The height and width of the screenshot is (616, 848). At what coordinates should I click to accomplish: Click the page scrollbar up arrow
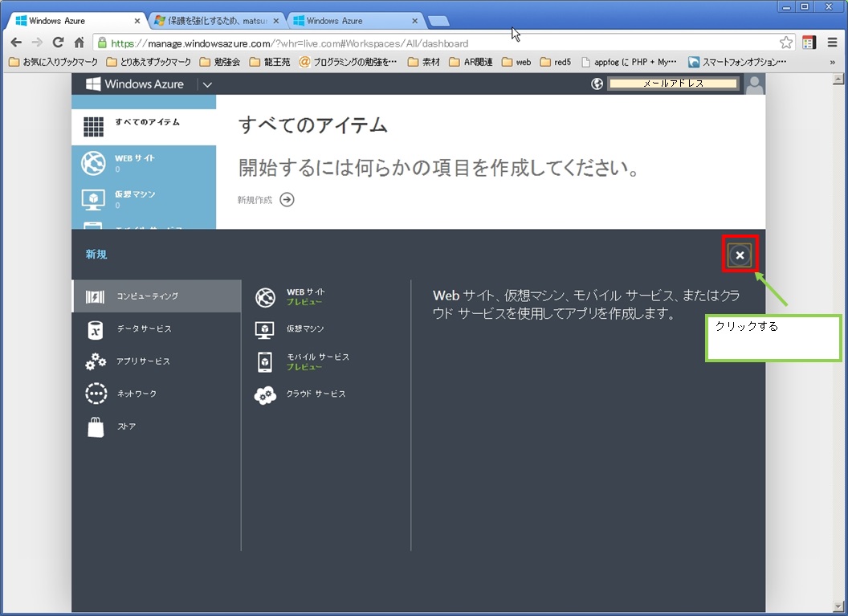tap(838, 79)
